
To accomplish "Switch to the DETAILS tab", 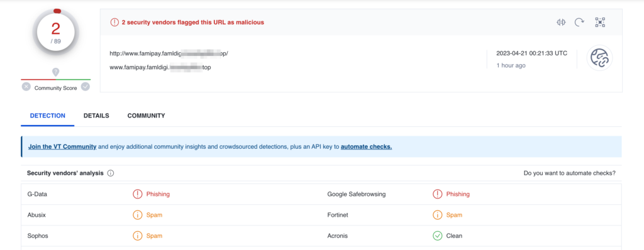I will coord(96,116).
